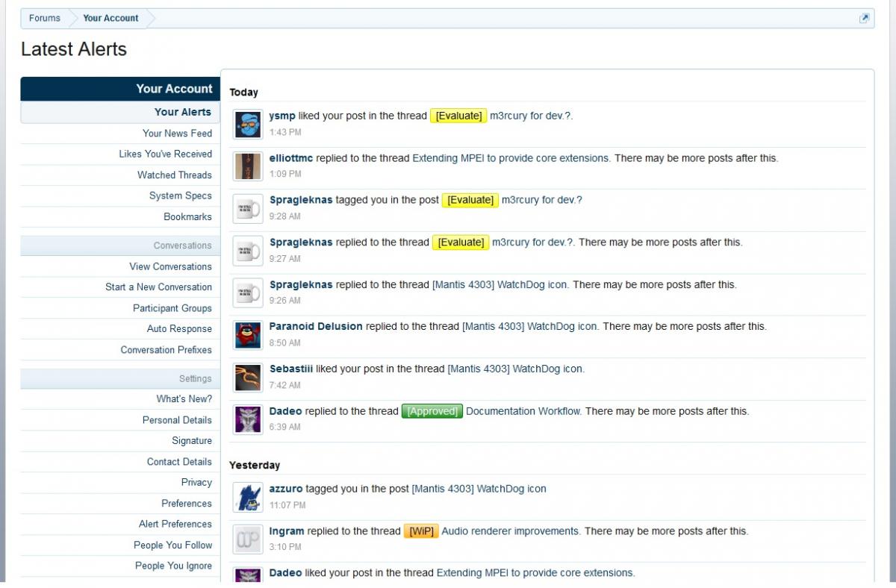Open WatchDog thread in Paranoid Delusion alert

coord(529,327)
